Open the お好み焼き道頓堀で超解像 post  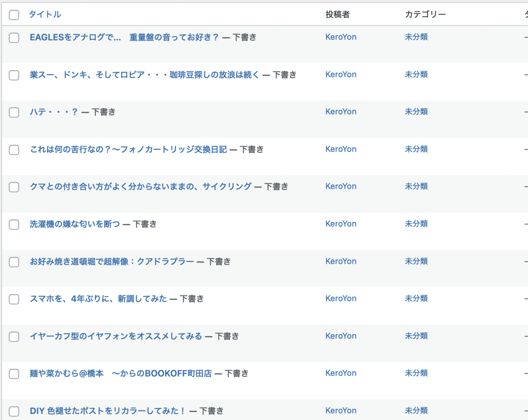coord(111,262)
